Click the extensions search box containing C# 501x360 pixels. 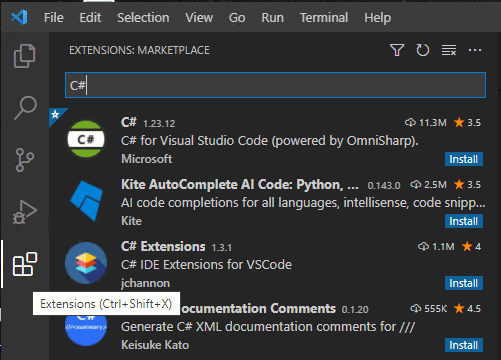click(x=275, y=85)
